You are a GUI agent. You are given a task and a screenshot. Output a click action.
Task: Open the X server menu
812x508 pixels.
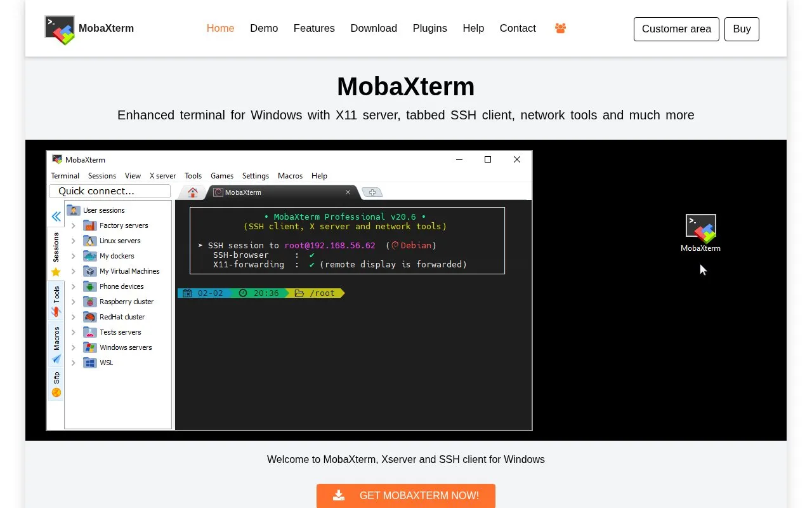(162, 176)
